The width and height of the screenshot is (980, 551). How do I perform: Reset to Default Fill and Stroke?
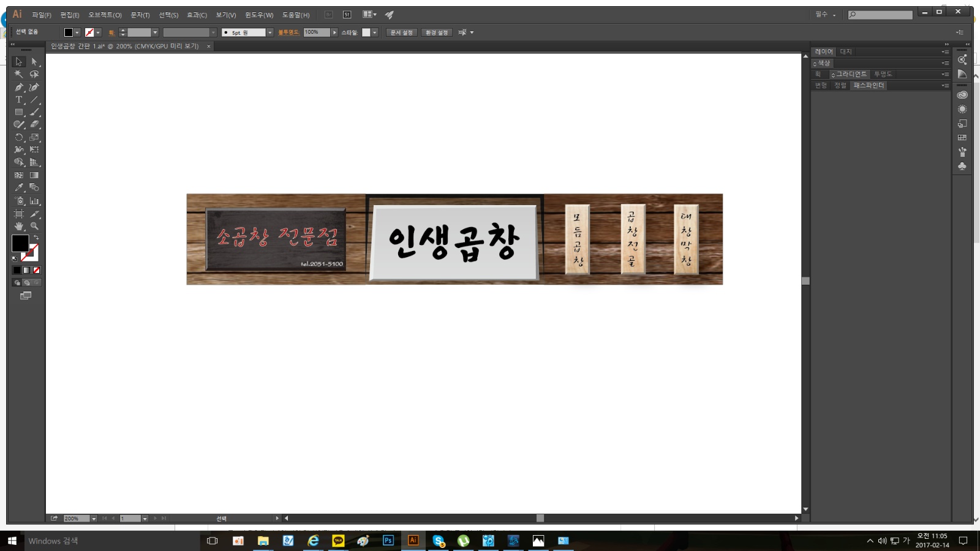coord(15,258)
